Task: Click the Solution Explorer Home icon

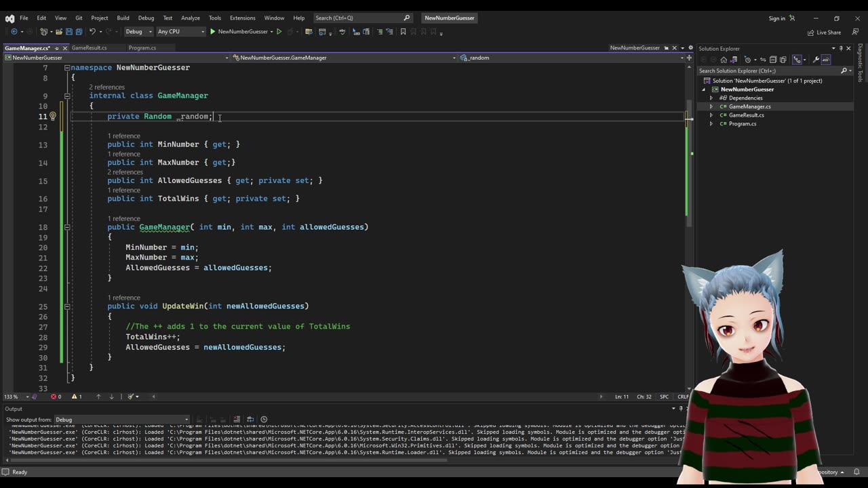Action: (724, 60)
